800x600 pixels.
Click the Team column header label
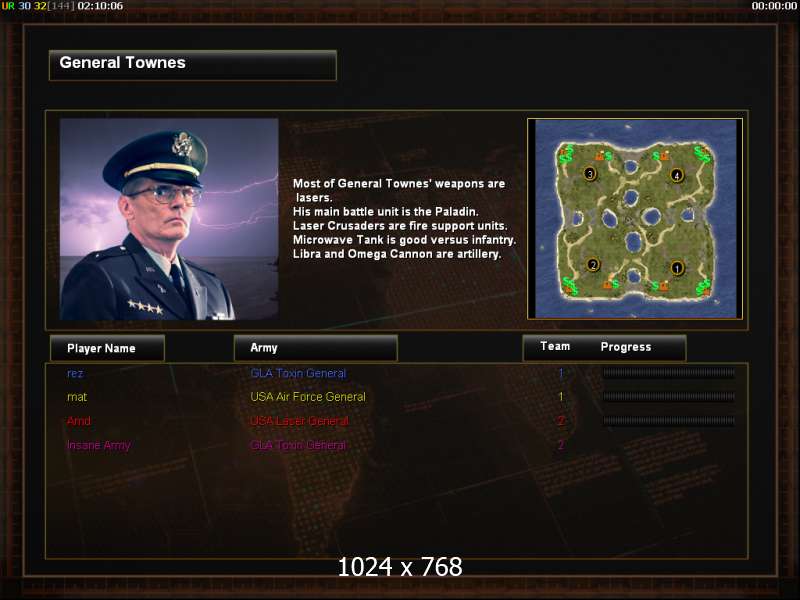pyautogui.click(x=555, y=346)
